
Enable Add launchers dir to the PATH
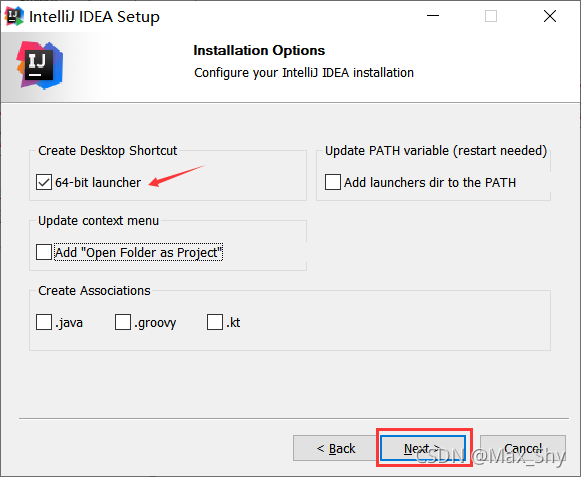pyautogui.click(x=332, y=182)
